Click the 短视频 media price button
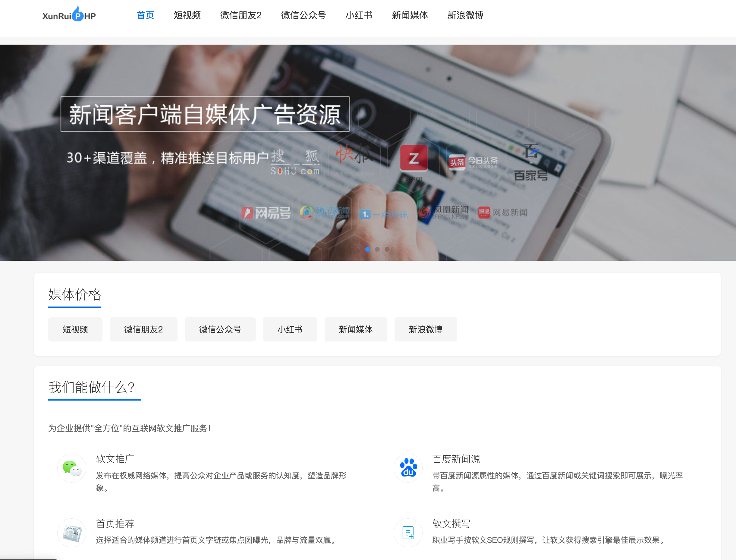736x560 pixels. [x=75, y=329]
